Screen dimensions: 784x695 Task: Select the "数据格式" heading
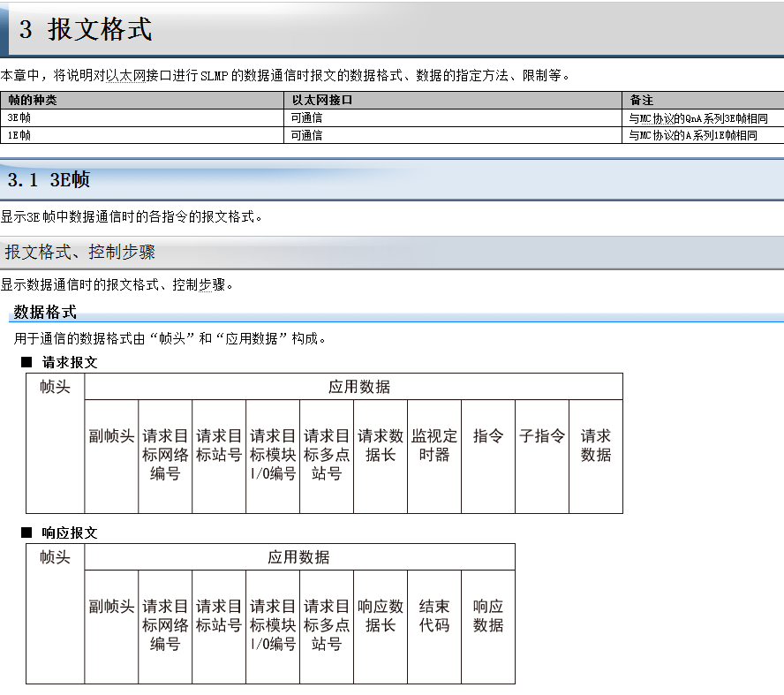pyautogui.click(x=45, y=312)
